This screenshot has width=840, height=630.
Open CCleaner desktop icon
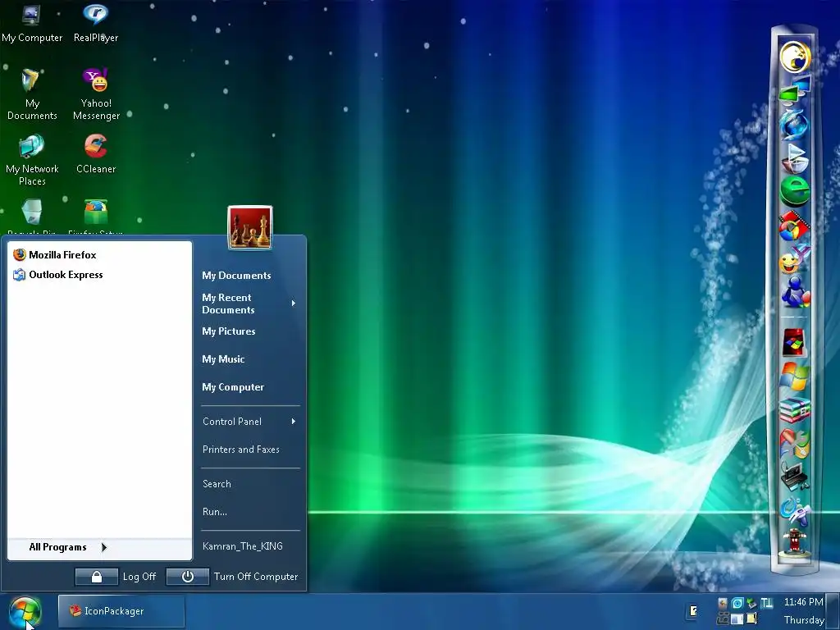click(96, 154)
